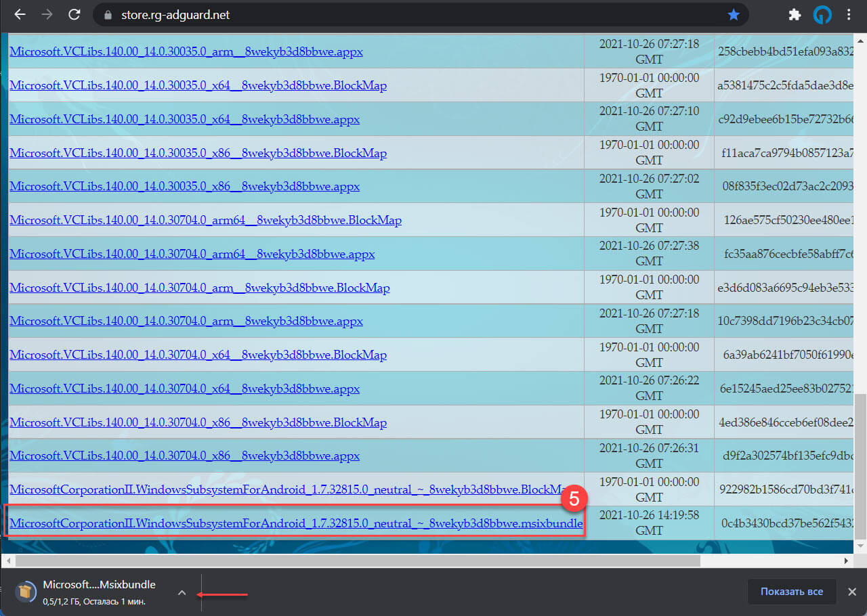Close the downloads bar
Image resolution: width=867 pixels, height=616 pixels.
click(852, 592)
